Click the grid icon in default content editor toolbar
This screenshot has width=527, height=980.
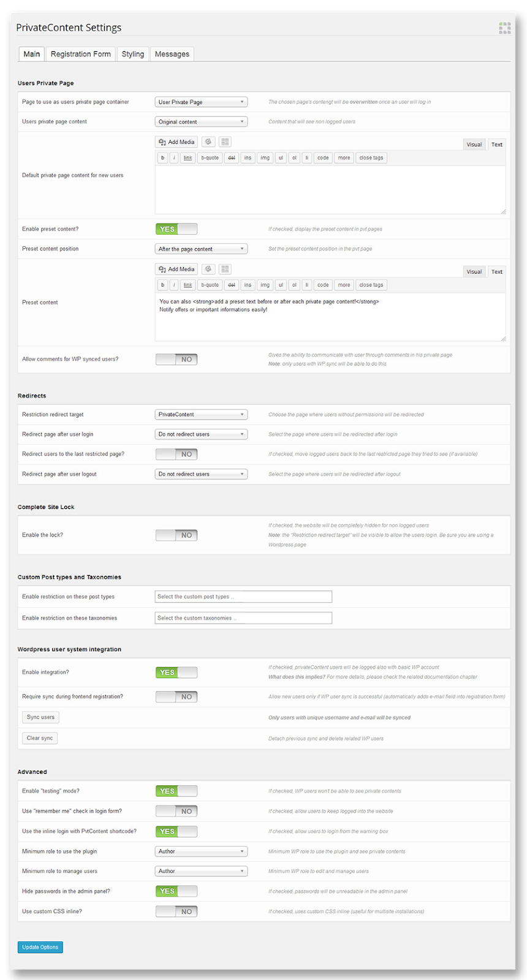pos(225,141)
